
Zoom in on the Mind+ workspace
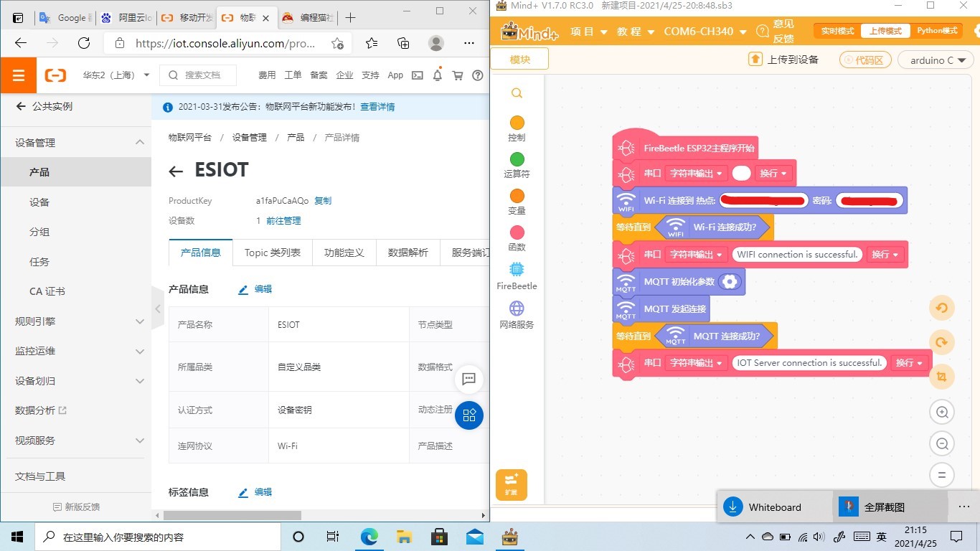tap(942, 412)
